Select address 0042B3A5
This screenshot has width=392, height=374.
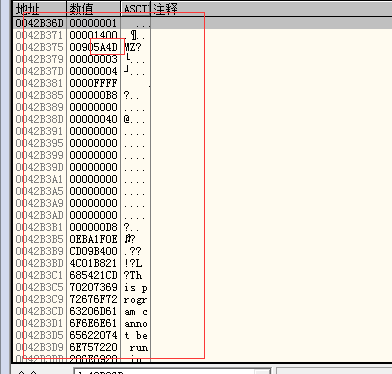(x=39, y=191)
